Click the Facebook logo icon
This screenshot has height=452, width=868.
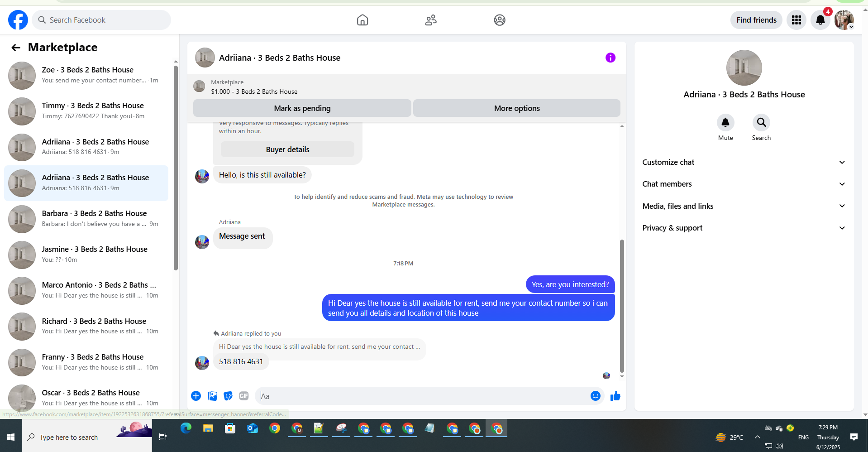pos(18,20)
